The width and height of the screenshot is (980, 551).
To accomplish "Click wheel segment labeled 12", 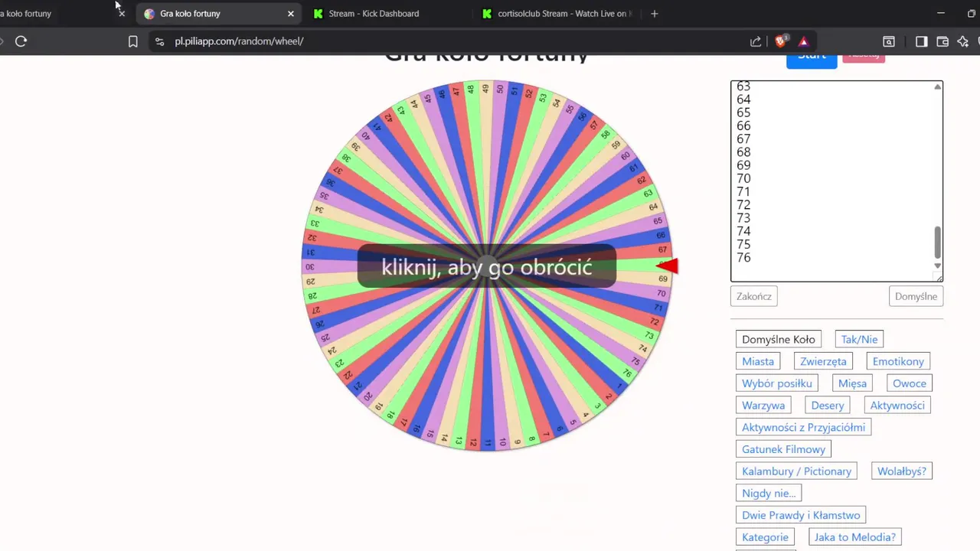I will coord(473,442).
